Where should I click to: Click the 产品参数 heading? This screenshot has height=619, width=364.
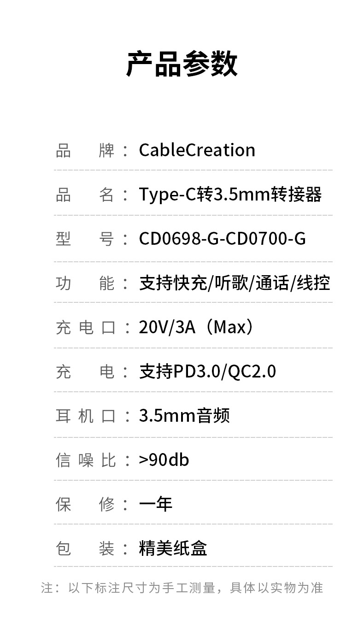(x=182, y=64)
